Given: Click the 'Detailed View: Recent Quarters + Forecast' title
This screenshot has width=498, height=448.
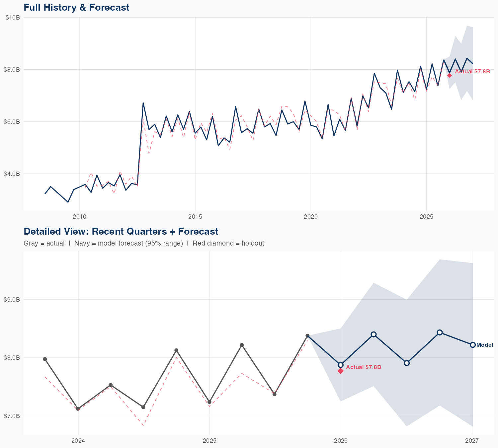Looking at the screenshot, I should pyautogui.click(x=121, y=231).
